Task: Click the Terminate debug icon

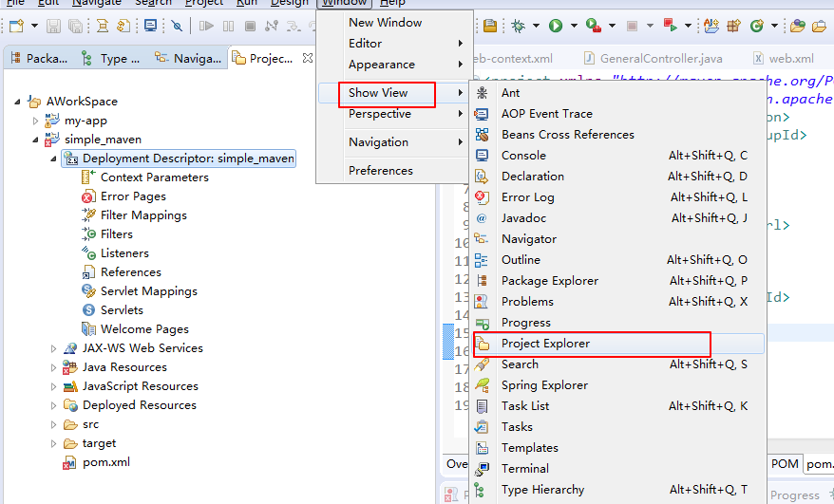Action: 250,26
